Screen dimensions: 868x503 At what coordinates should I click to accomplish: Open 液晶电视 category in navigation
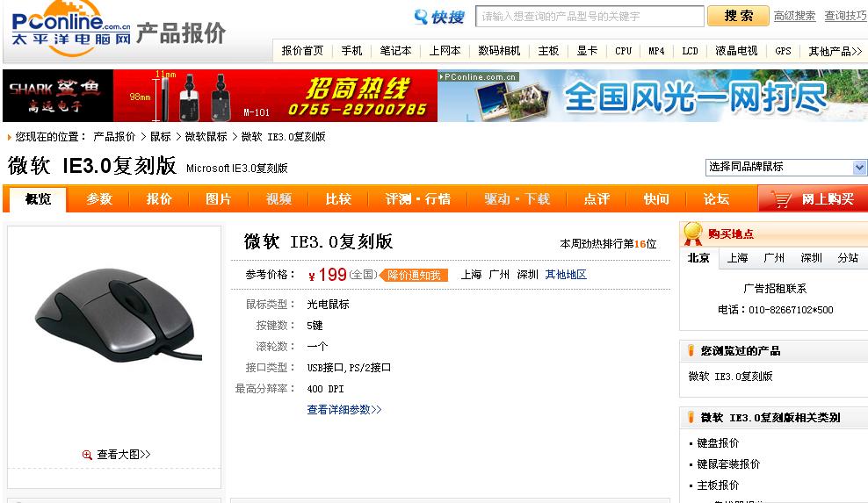coord(736,51)
